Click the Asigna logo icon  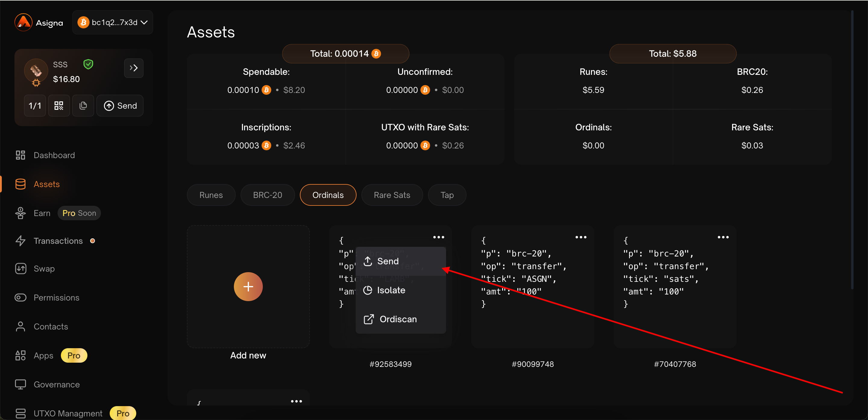click(23, 22)
